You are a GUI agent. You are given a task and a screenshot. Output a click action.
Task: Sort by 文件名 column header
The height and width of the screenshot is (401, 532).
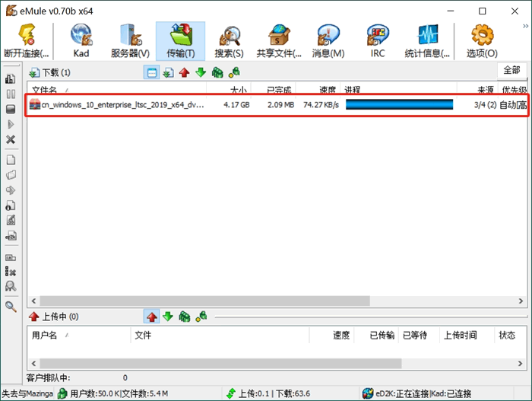[x=46, y=90]
